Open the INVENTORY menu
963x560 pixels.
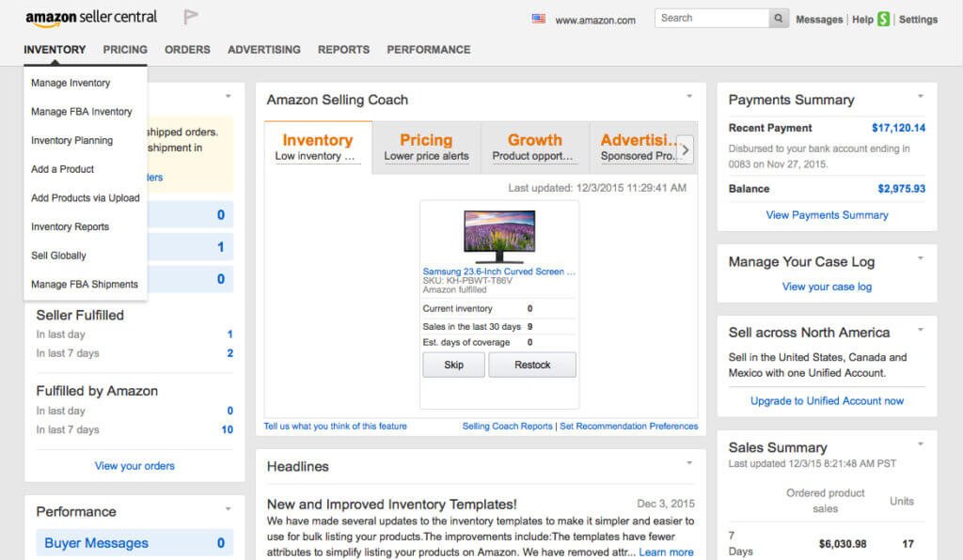point(55,50)
